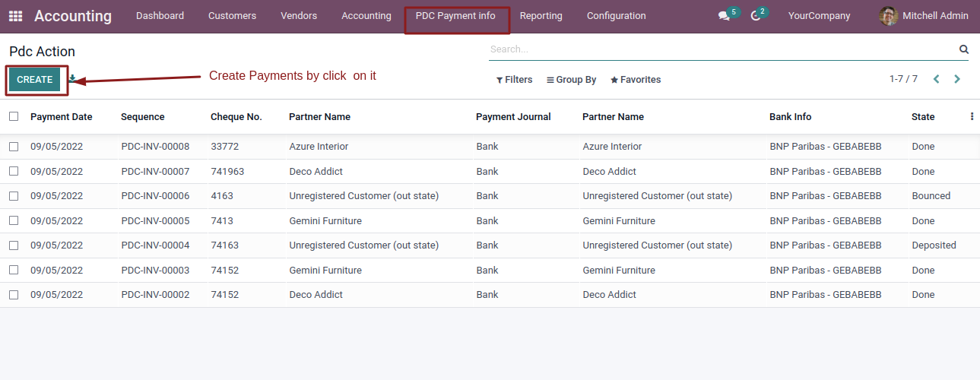Check the PDC-INV-00007 row checkbox
Screen dimensions: 980x380
pyautogui.click(x=14, y=172)
